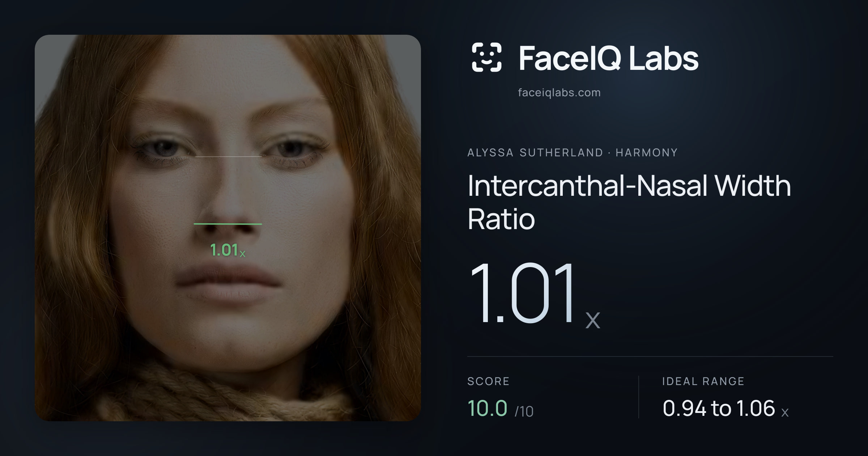Image resolution: width=868 pixels, height=456 pixels.
Task: Click the green 1.01x overlay on photo
Action: 228,250
